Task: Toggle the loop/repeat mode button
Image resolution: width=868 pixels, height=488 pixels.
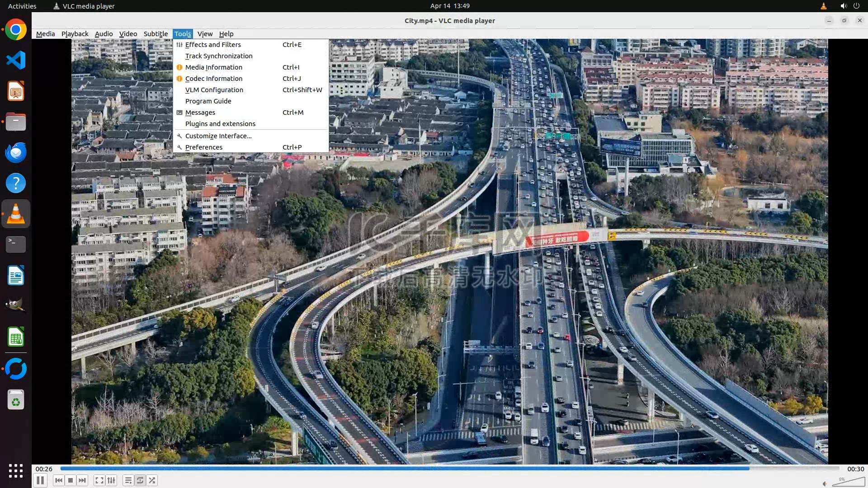Action: pos(140,480)
